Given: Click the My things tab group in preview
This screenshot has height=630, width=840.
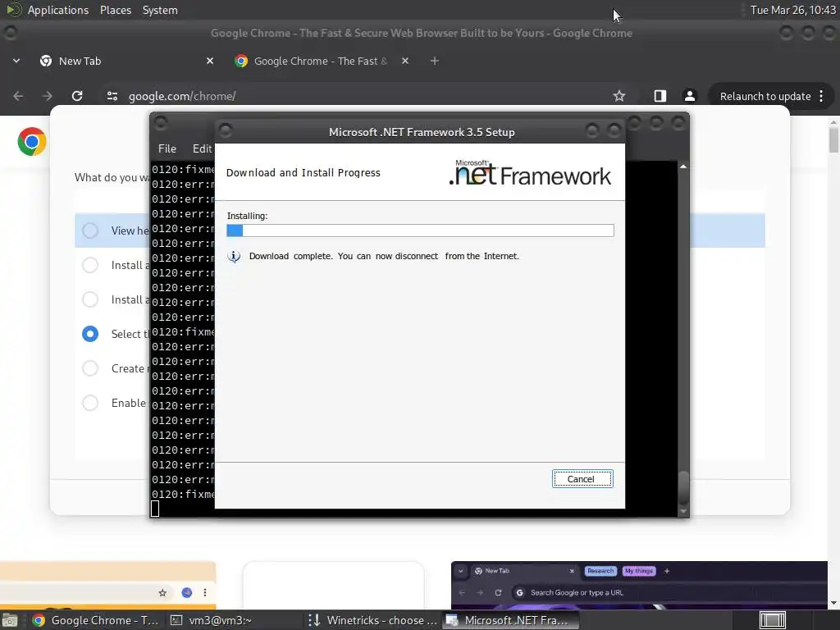Looking at the screenshot, I should coord(638,571).
